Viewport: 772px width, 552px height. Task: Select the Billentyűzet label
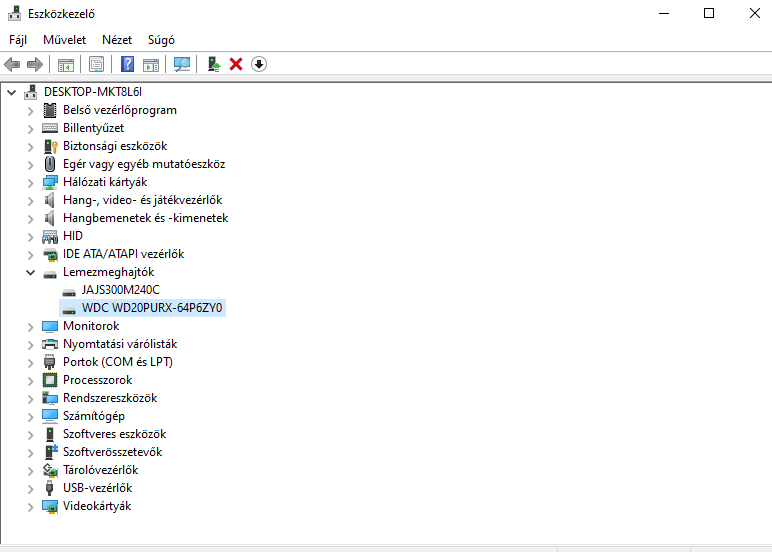(94, 128)
